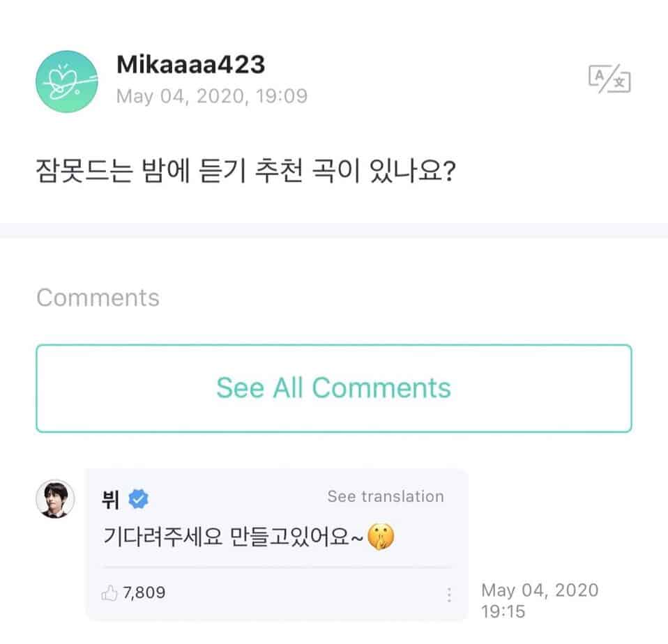Open the commenter's profile photo
668x644 pixels.
(x=55, y=499)
